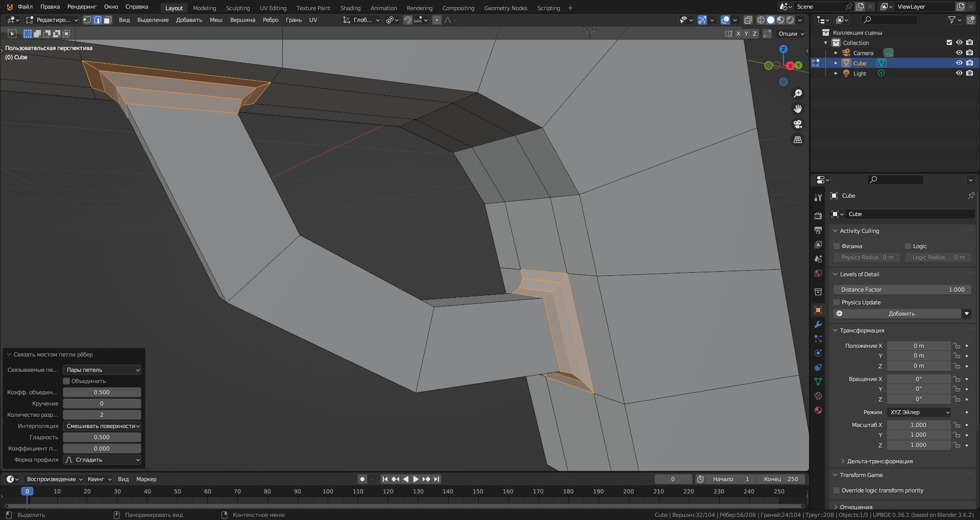Open the Сгладить profile shape dropdown
Screen dimensions: 980x520
pyautogui.click(x=102, y=460)
